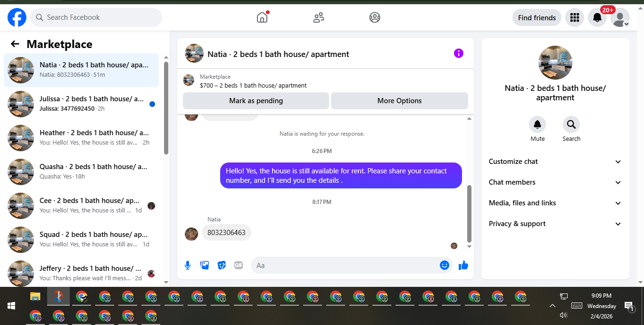Open Julissa's conversation in the list
644x325 pixels.
click(81, 104)
